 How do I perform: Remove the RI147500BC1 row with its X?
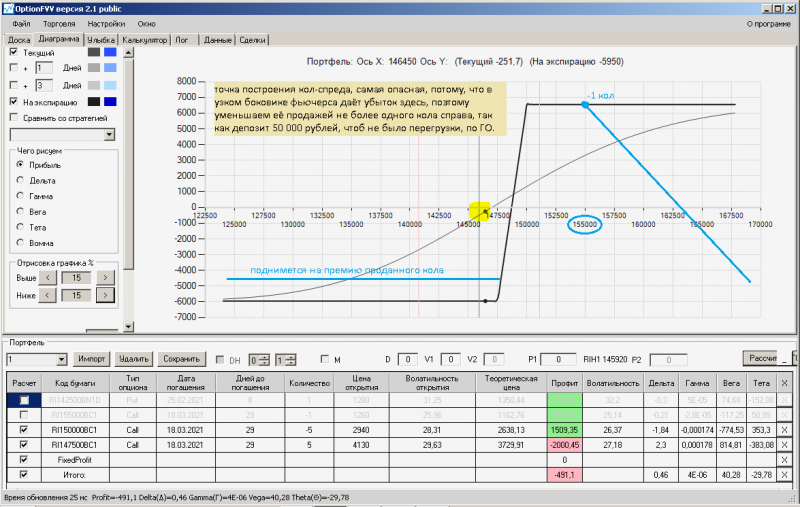point(785,445)
